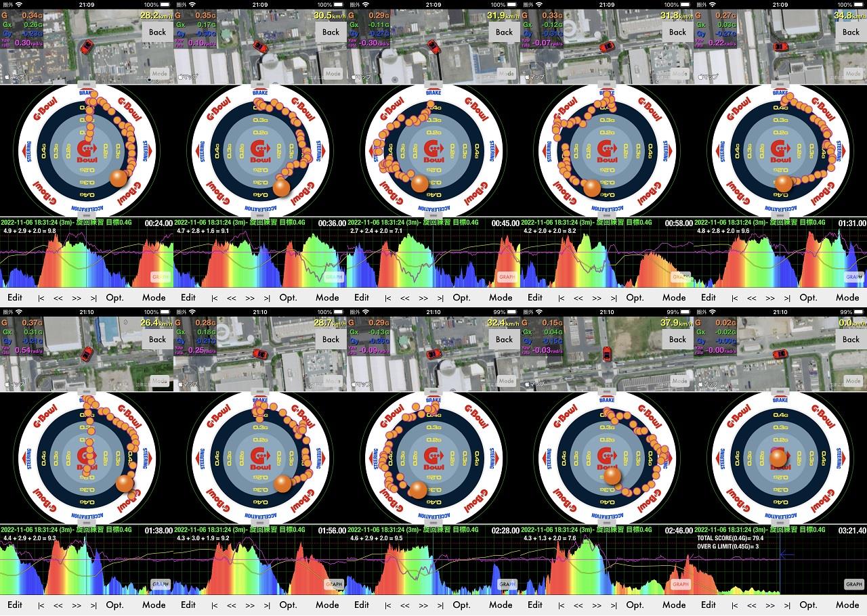Viewport: 867px width, 616px height.
Task: Step forward (>>) in the 00:24.00 panel
Action: pyautogui.click(x=77, y=298)
